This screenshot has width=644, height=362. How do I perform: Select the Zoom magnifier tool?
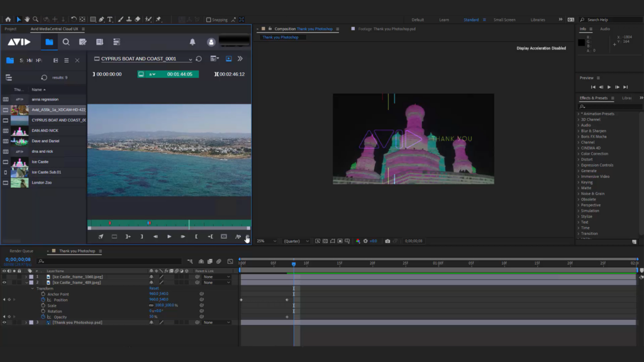click(x=36, y=19)
